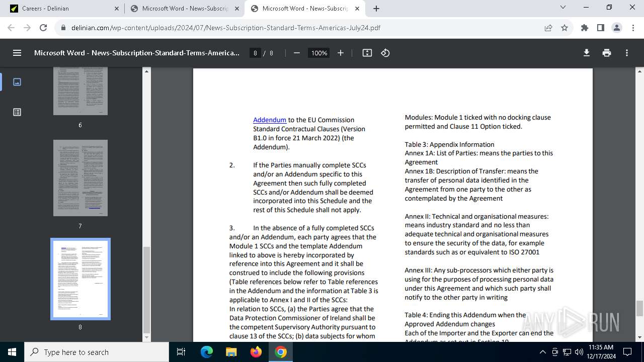Viewport: 644px width, 362px height.
Task: Share this page icon in address bar
Action: point(548,28)
